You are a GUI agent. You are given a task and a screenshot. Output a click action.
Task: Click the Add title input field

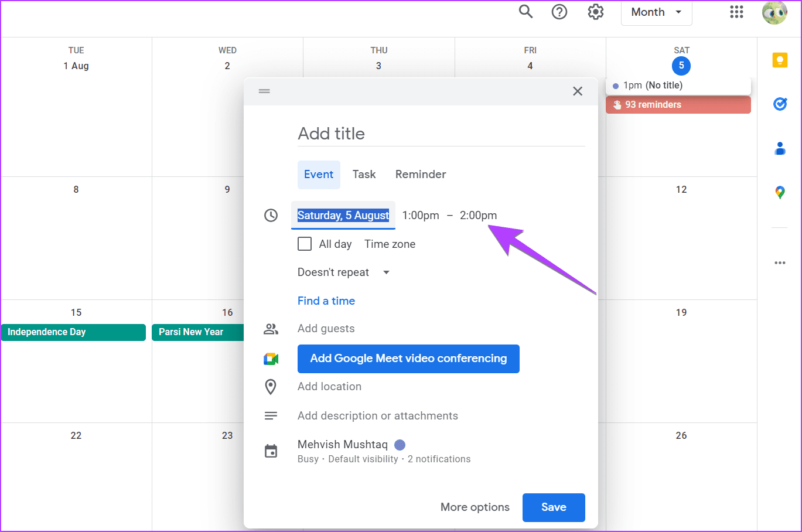441,134
